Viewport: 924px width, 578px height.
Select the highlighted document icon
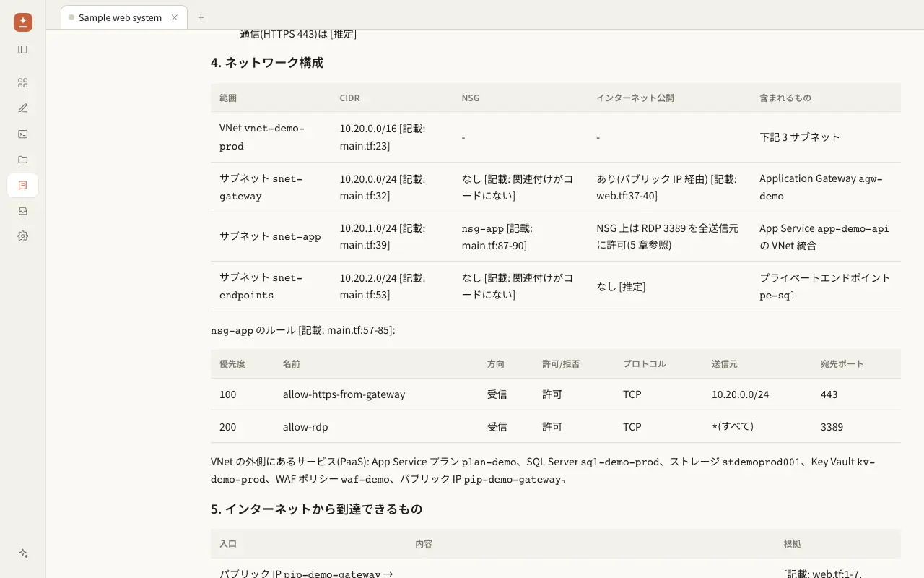[x=23, y=185]
